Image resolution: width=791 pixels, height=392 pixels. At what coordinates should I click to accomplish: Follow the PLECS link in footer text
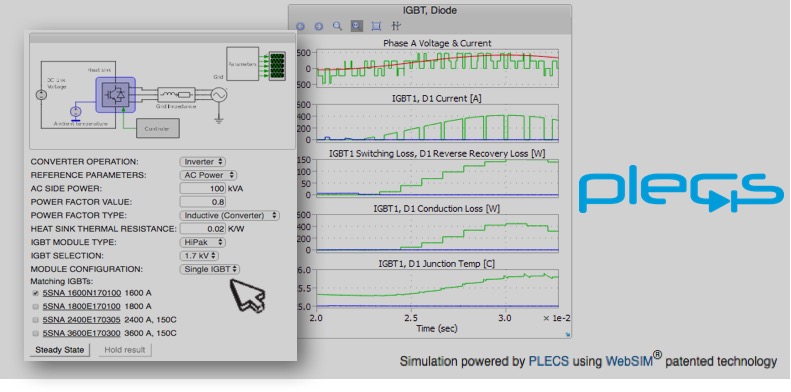pyautogui.click(x=548, y=361)
